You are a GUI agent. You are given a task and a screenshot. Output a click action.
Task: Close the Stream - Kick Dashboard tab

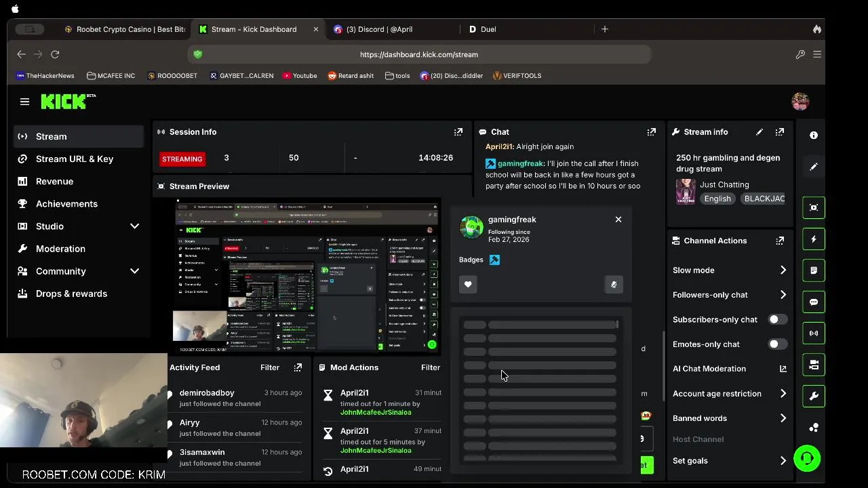click(315, 29)
